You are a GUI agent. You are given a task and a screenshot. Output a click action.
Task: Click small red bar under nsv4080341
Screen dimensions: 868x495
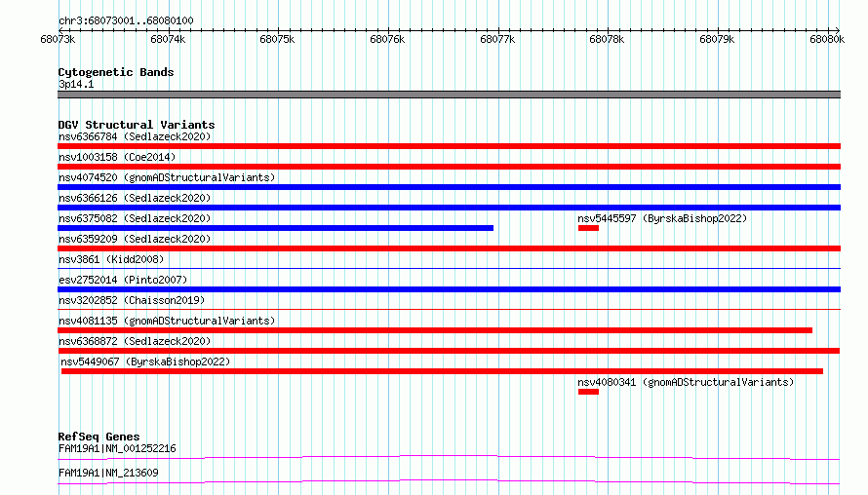pos(588,392)
